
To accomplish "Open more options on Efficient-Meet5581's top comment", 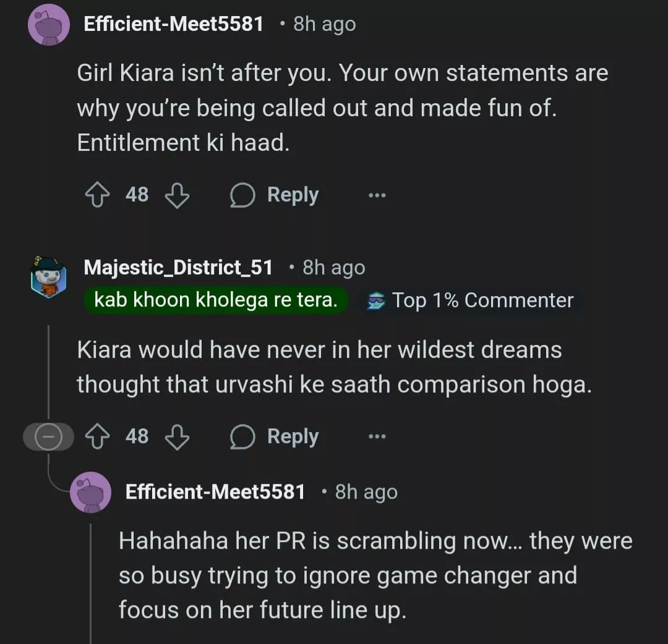I will [377, 195].
